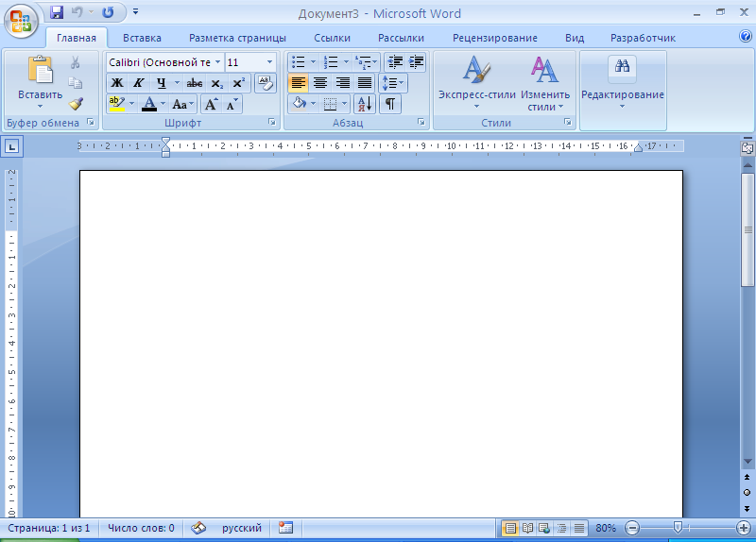This screenshot has height=542, width=756.
Task: Click Число слов: 0 in status bar
Action: click(x=141, y=529)
